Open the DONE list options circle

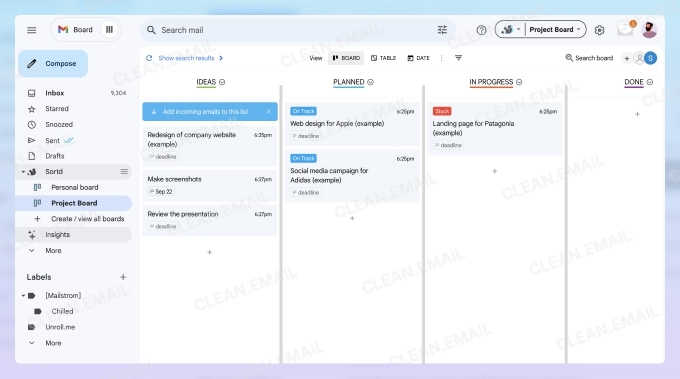pyautogui.click(x=650, y=82)
